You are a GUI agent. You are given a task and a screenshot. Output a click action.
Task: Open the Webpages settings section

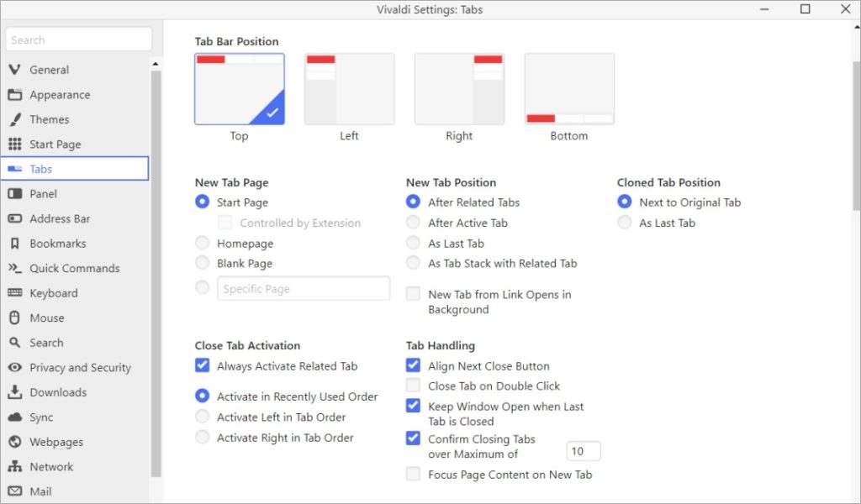(x=75, y=442)
